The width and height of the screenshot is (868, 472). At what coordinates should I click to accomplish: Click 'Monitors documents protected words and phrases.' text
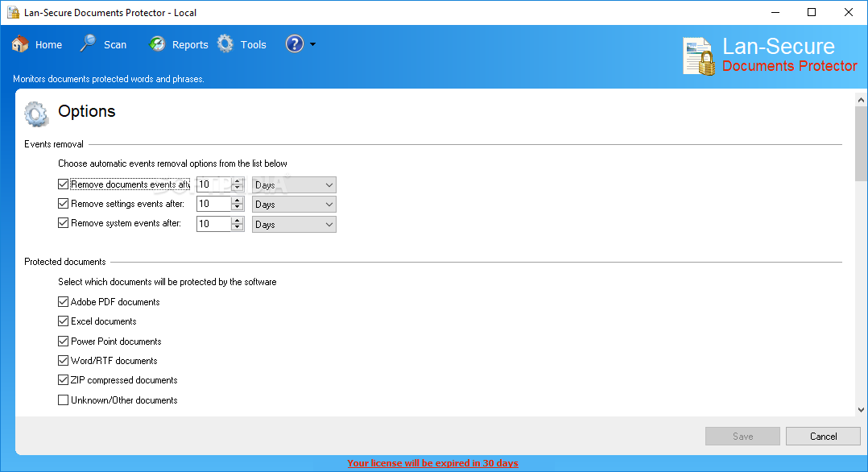tap(109, 79)
